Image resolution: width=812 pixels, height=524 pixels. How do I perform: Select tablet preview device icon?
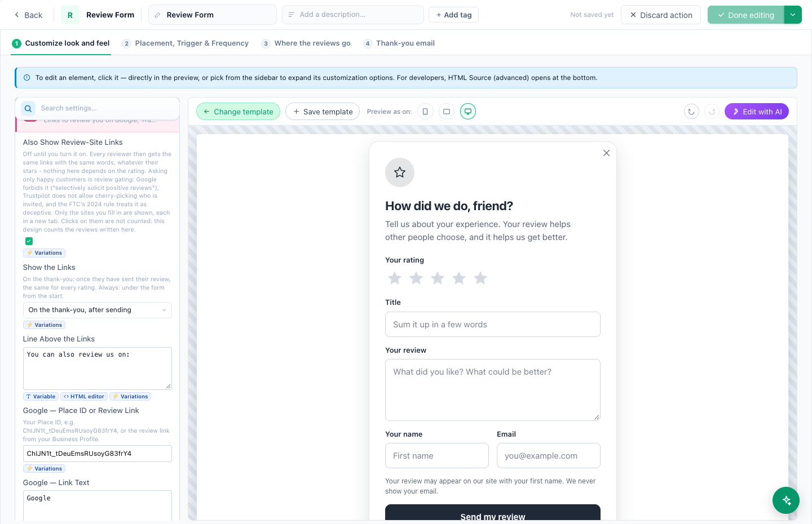pyautogui.click(x=447, y=112)
